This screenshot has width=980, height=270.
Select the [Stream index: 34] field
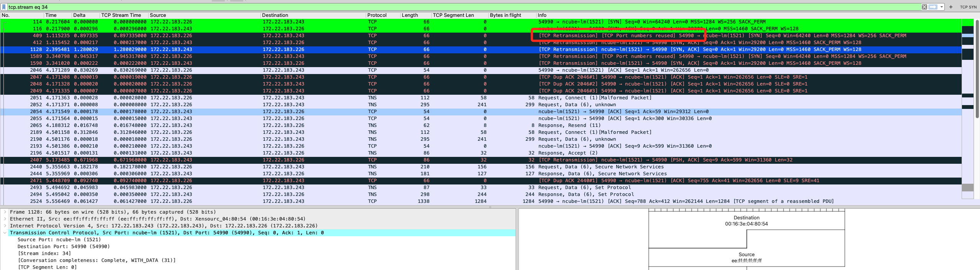(44, 254)
